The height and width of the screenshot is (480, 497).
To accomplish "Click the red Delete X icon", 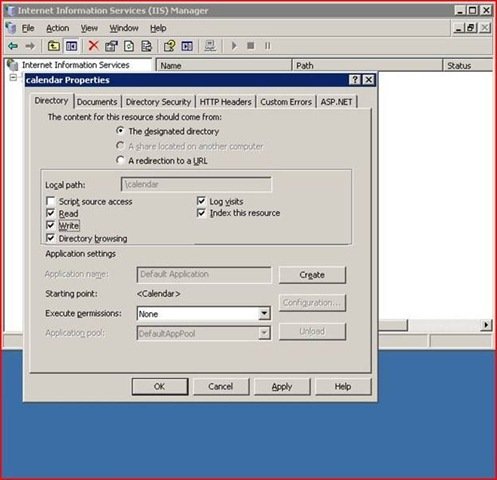I will [94, 46].
